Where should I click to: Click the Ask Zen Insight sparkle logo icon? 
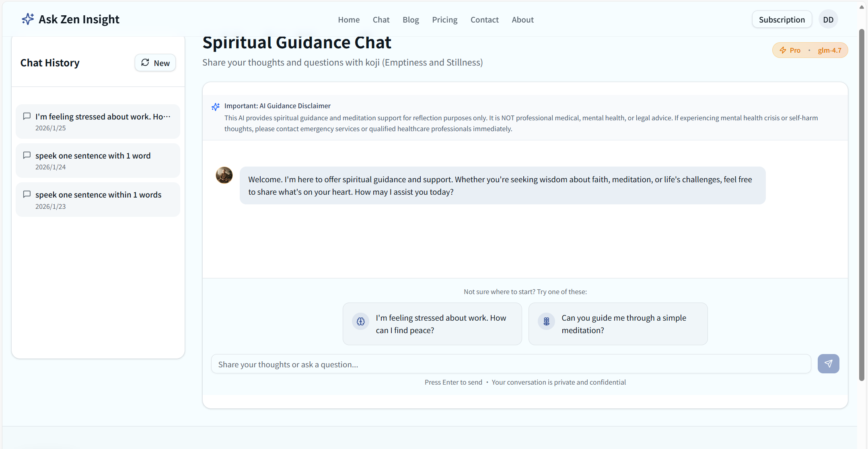(28, 19)
